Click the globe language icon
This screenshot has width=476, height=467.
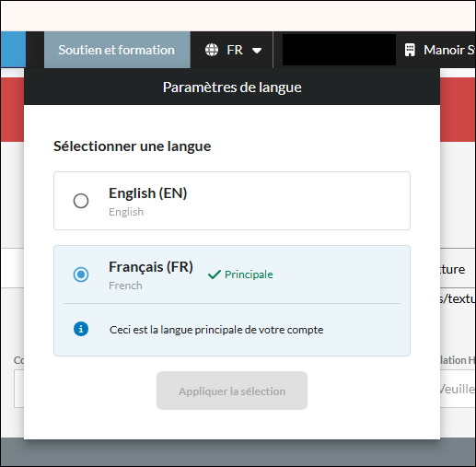pos(212,50)
